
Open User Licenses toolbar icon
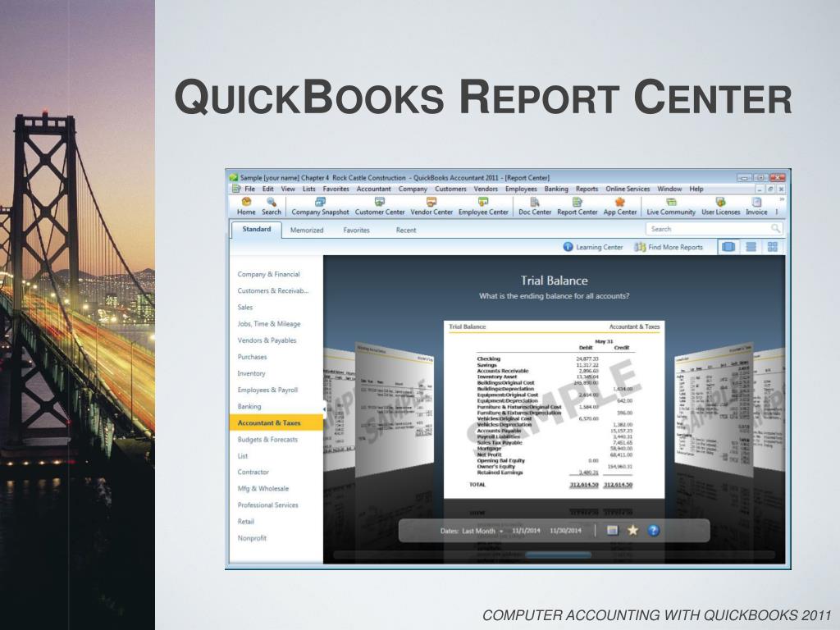tap(720, 206)
